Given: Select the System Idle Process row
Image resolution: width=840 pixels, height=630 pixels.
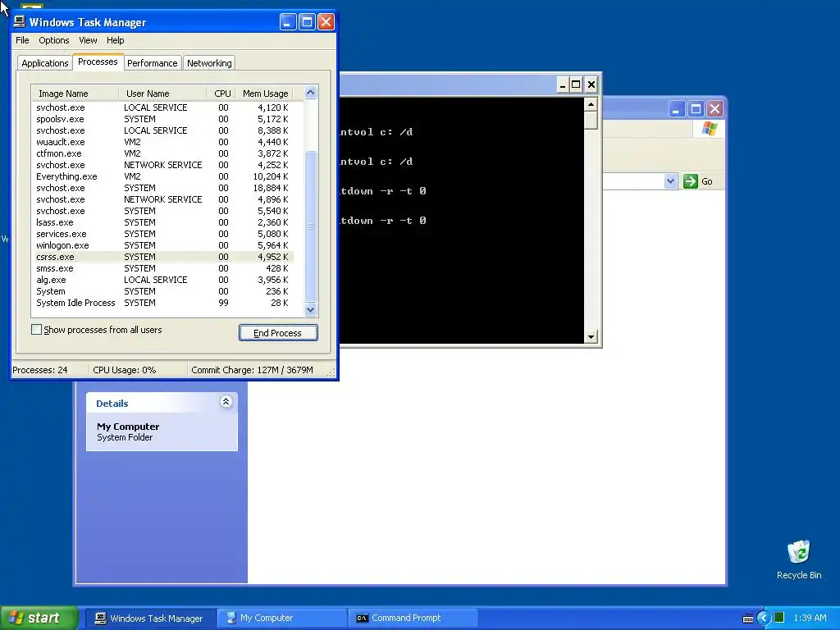Looking at the screenshot, I should pyautogui.click(x=164, y=303).
